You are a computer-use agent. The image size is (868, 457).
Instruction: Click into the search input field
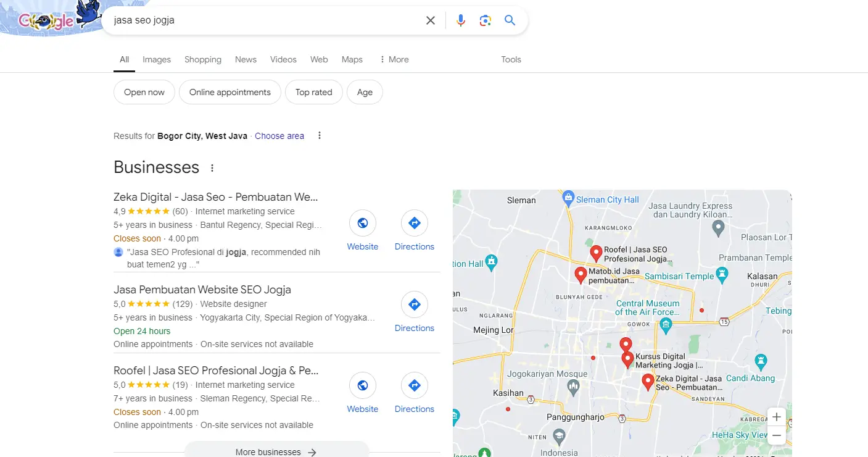[265, 20]
